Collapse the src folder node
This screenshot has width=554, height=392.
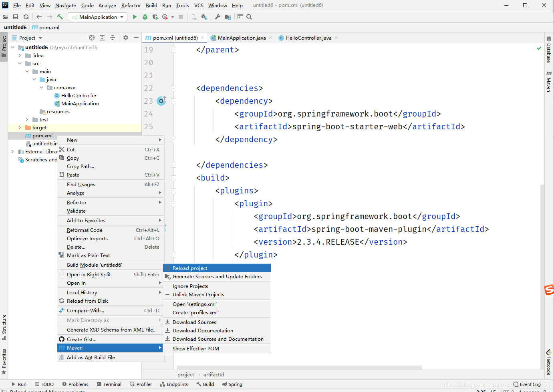[20, 63]
